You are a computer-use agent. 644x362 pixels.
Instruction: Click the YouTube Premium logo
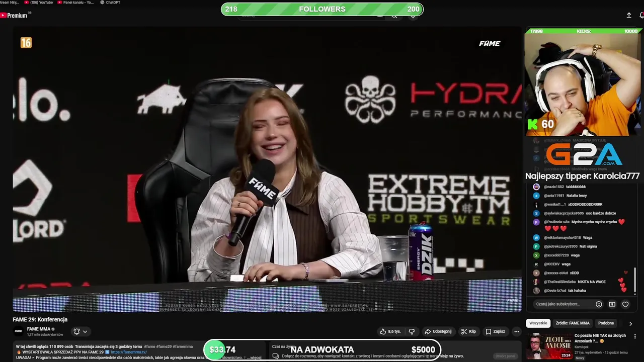pyautogui.click(x=14, y=16)
